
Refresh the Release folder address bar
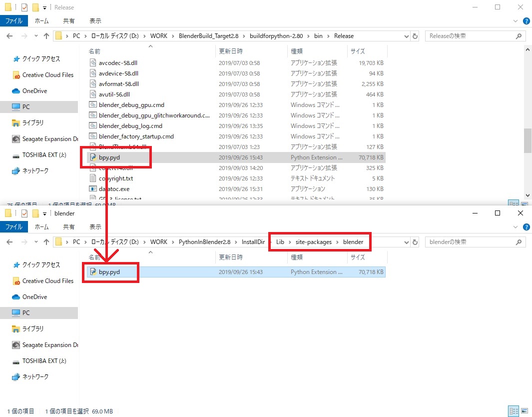[x=415, y=36]
